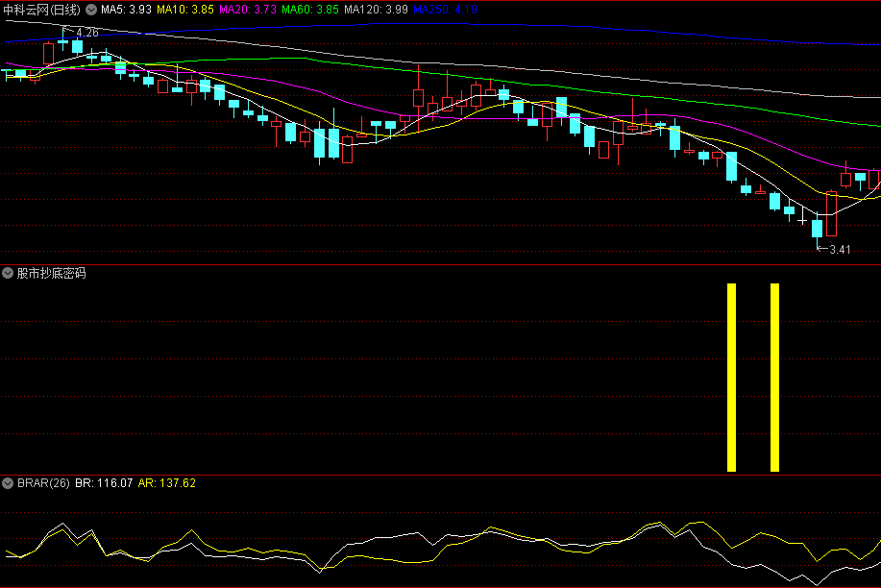The width and height of the screenshot is (881, 588).
Task: Click the 3.41 low price marker
Action: tap(840, 250)
